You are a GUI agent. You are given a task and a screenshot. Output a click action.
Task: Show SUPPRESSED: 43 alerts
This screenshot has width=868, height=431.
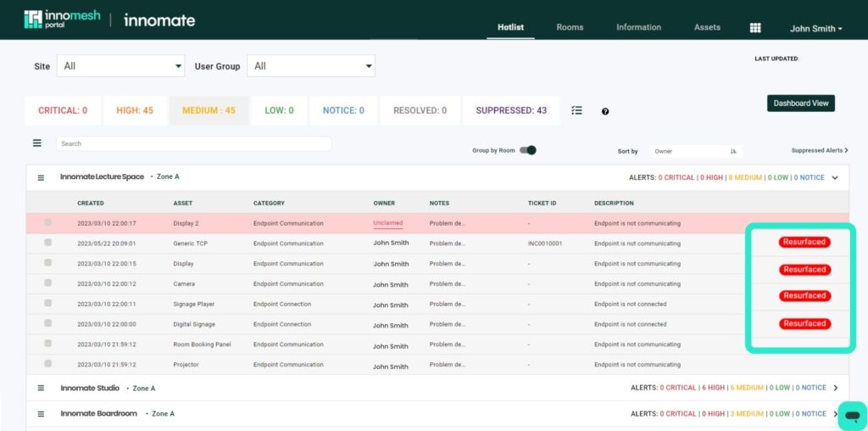click(x=511, y=110)
